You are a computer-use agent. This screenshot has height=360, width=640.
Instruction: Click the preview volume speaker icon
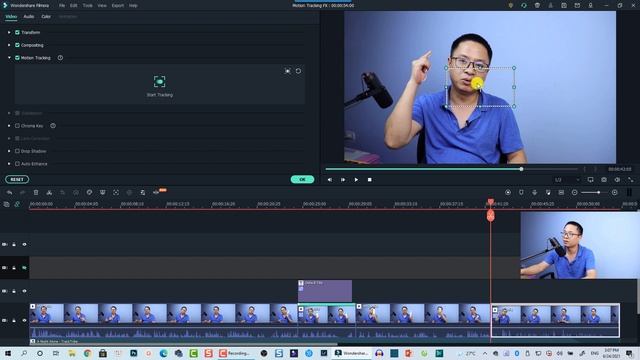click(617, 180)
